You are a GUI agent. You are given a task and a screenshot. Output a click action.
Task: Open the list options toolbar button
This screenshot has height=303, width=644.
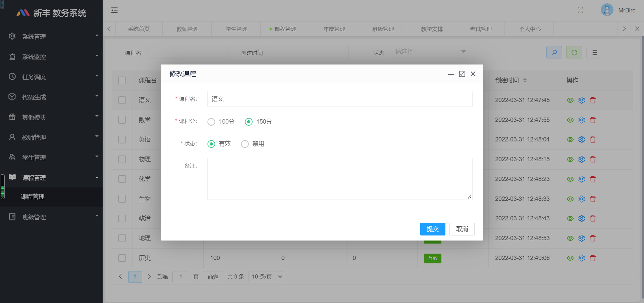(594, 52)
